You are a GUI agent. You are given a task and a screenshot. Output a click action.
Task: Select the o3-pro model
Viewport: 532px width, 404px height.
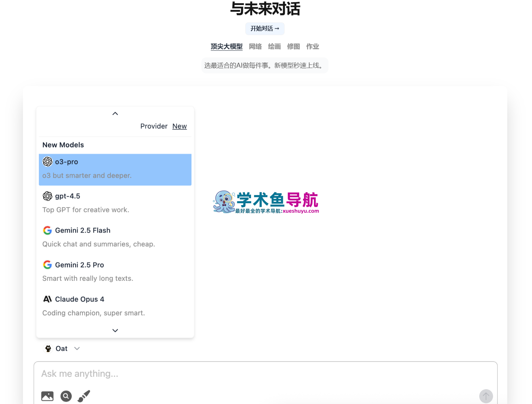pyautogui.click(x=115, y=170)
